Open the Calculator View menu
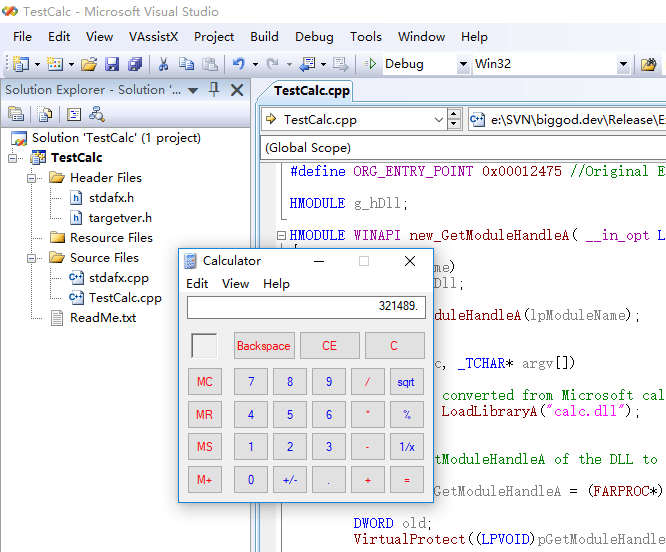Screen dimensions: 666x552 (x=236, y=284)
